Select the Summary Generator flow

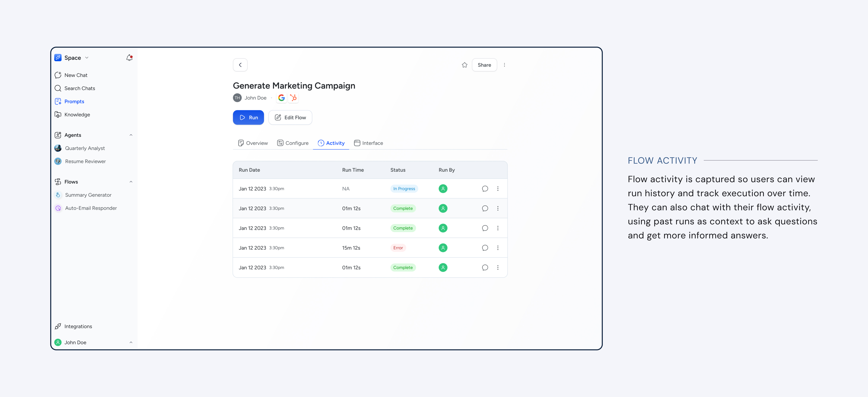pos(88,195)
